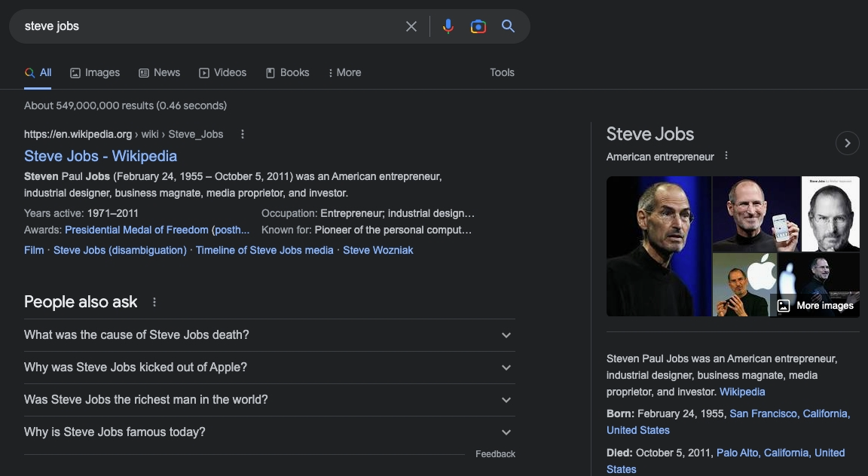Viewport: 868px width, 476px height.
Task: Open the Palo Alto, California, United States link
Action: click(726, 461)
